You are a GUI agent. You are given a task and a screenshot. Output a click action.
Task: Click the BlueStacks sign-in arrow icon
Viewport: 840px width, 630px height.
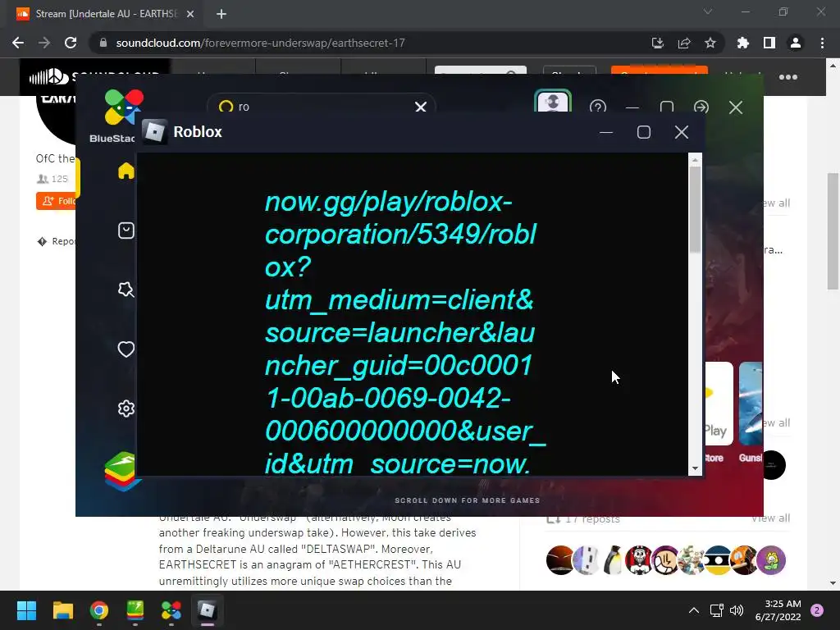pos(701,107)
